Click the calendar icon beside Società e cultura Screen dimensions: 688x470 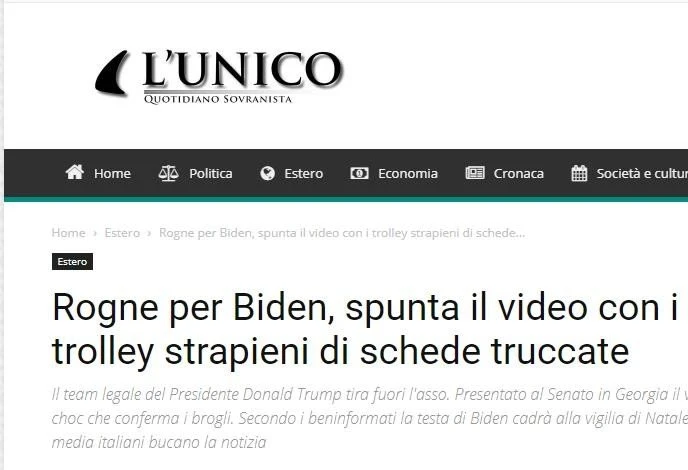click(x=579, y=173)
